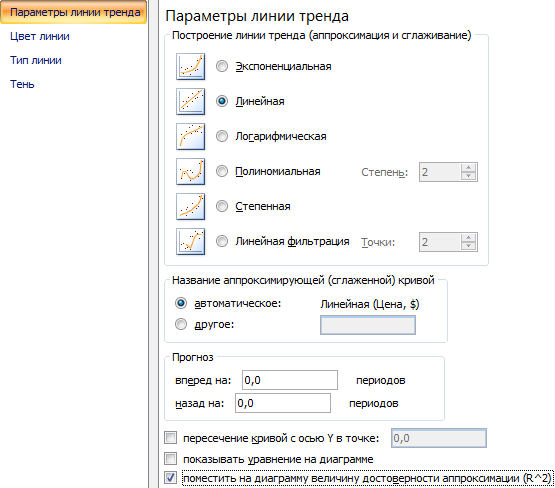
Task: Click the Linear trendline chart icon
Action: 190,102
